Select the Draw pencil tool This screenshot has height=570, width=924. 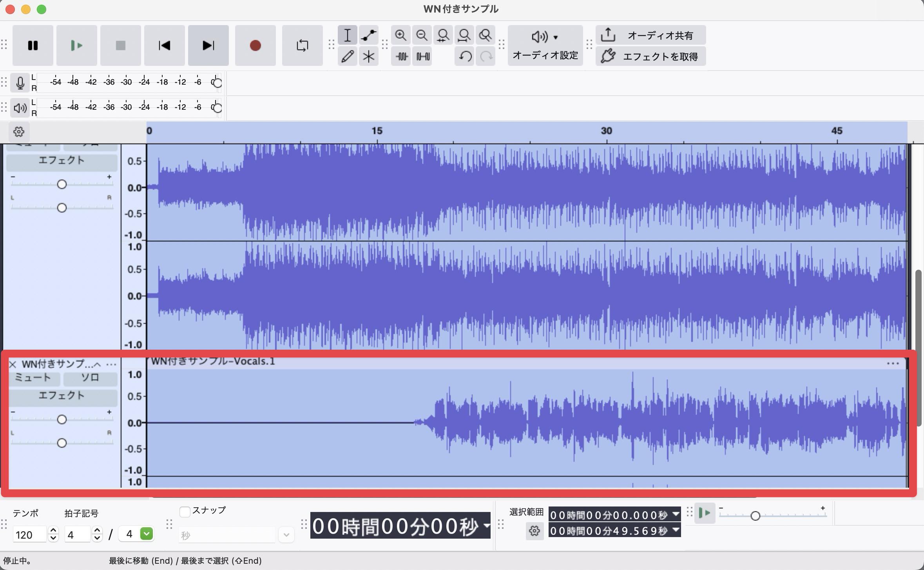[347, 56]
